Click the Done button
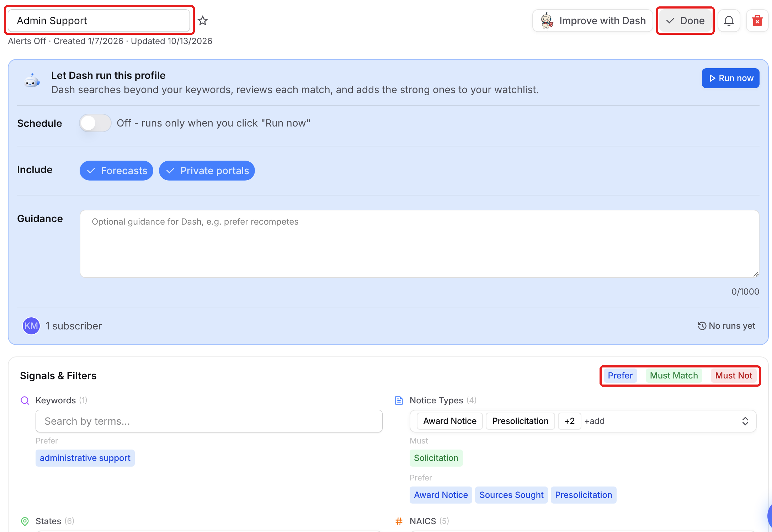This screenshot has width=772, height=532. click(x=685, y=21)
